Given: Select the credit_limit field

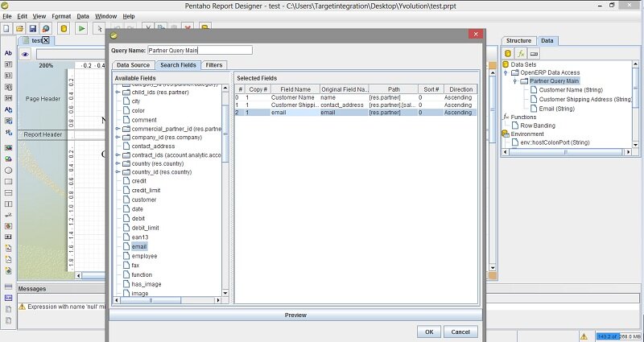Looking at the screenshot, I should pyautogui.click(x=146, y=191).
